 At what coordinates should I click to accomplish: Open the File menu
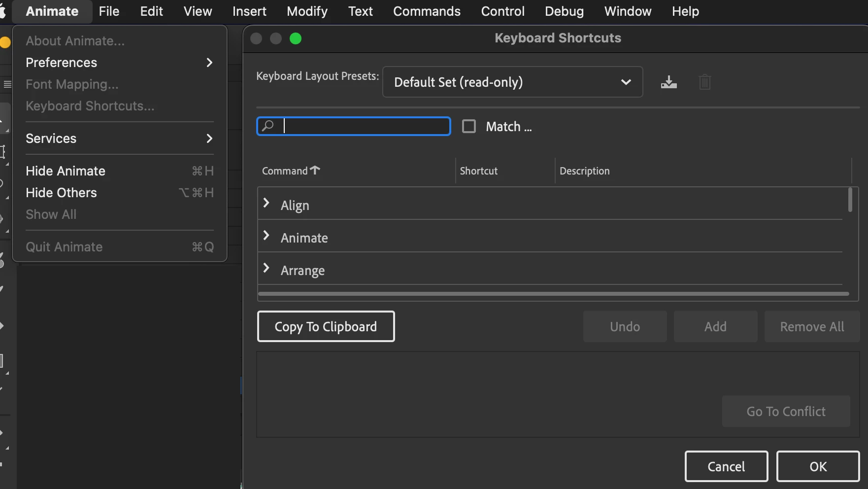(109, 11)
